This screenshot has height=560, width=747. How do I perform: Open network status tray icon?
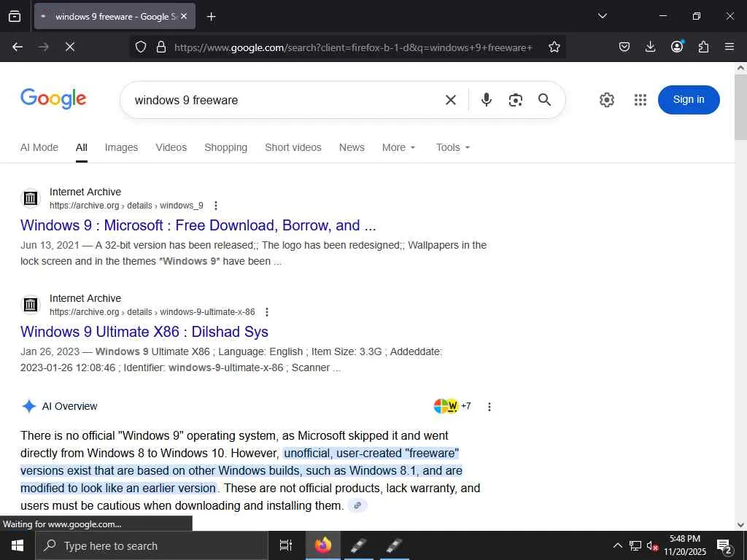pyautogui.click(x=635, y=545)
